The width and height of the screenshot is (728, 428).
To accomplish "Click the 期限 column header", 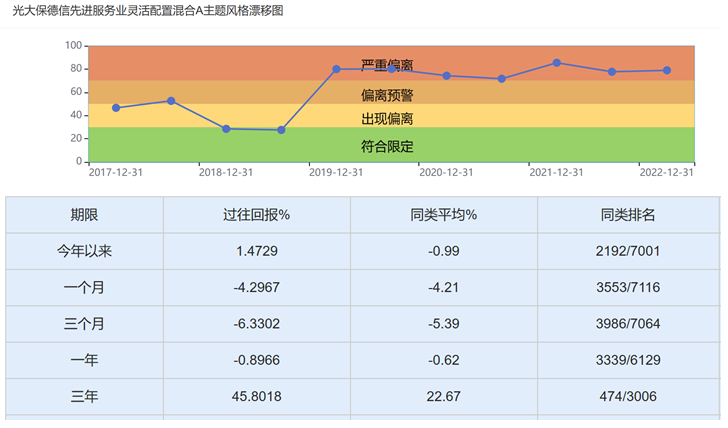I will click(x=84, y=215).
